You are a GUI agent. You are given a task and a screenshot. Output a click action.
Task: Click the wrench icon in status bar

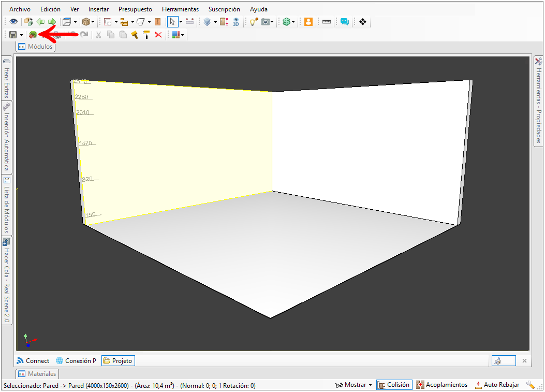[531, 385]
